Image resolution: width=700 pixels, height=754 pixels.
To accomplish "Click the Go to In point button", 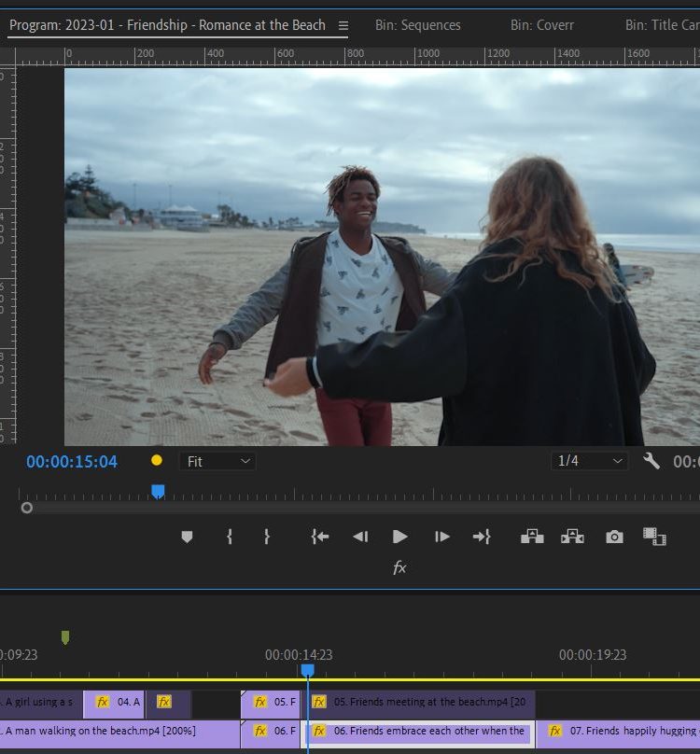I will (x=320, y=537).
